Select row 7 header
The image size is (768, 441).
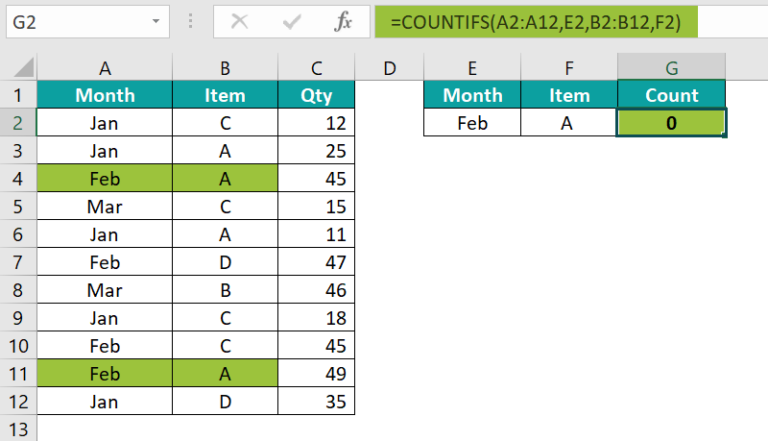coord(18,262)
